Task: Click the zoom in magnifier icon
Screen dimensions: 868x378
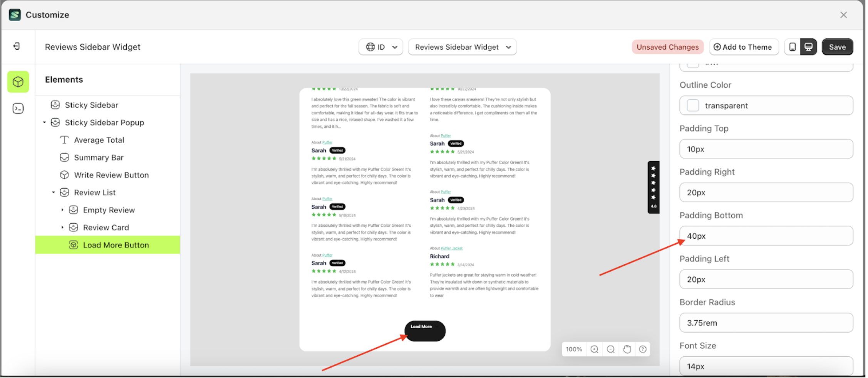Action: coord(594,349)
